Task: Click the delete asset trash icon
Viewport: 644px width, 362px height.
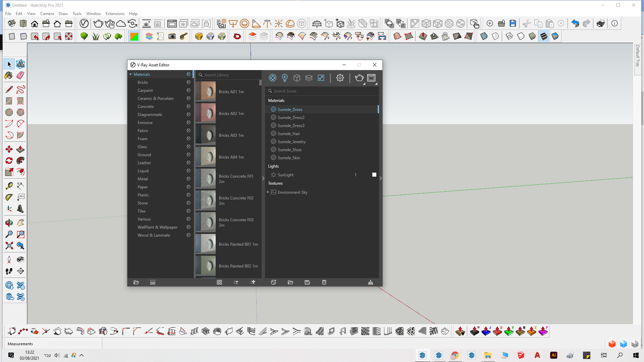Action: (324, 282)
